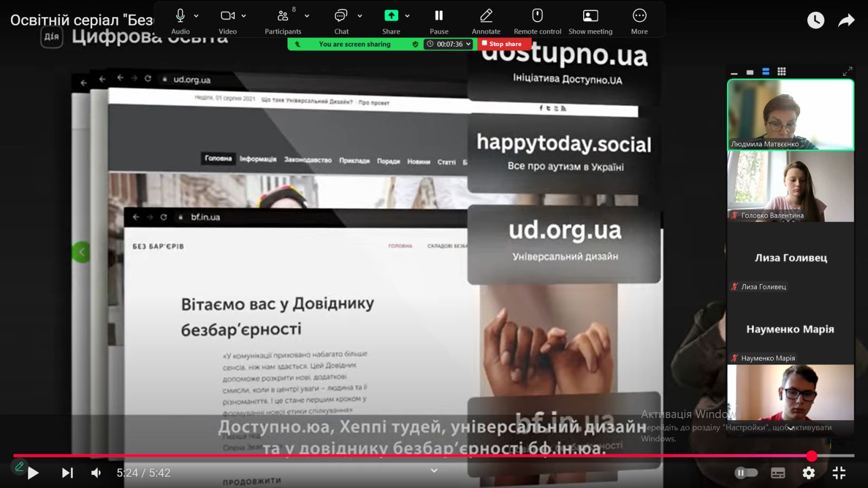The height and width of the screenshot is (488, 868).
Task: Select Лиза Голивец participant tile
Action: 790,258
